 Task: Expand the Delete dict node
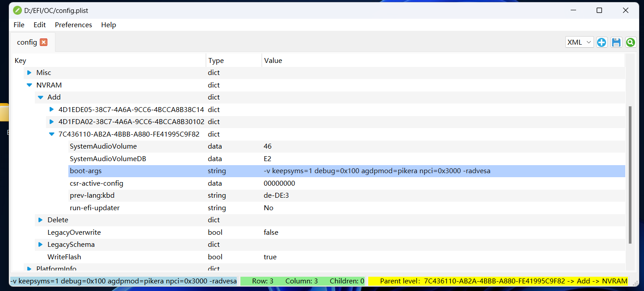click(41, 220)
